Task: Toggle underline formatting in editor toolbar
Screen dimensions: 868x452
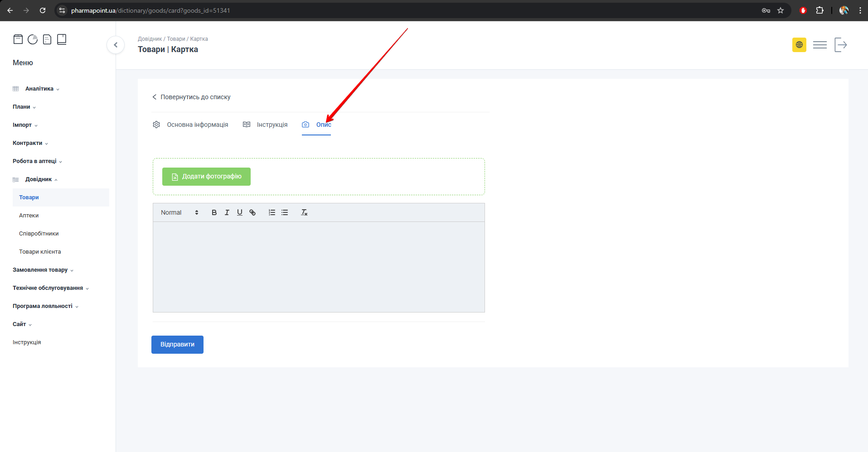Action: pos(240,212)
